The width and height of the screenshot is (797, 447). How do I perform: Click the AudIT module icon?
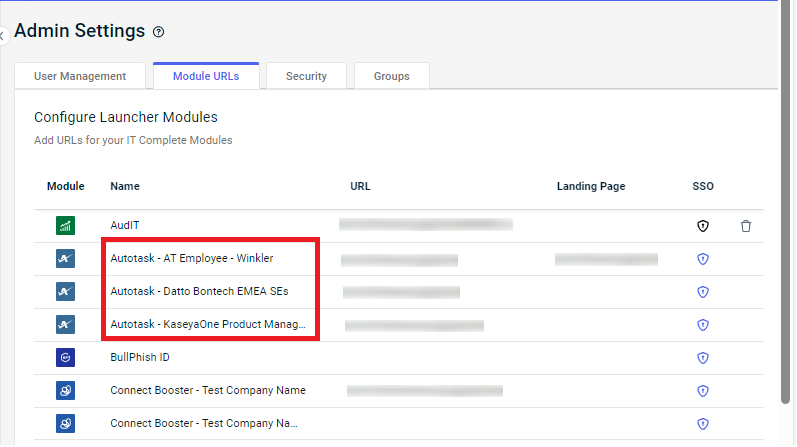point(66,226)
